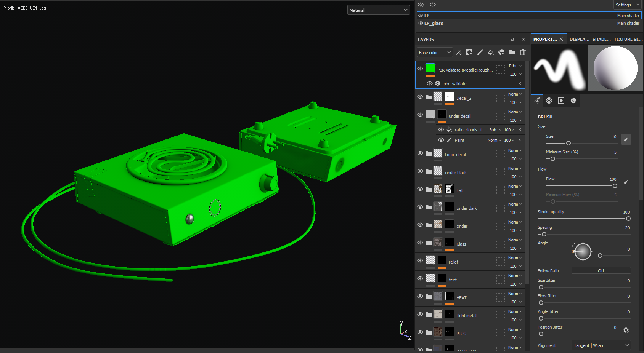The image size is (644, 353).
Task: Open the Base color channel dropdown
Action: click(435, 53)
